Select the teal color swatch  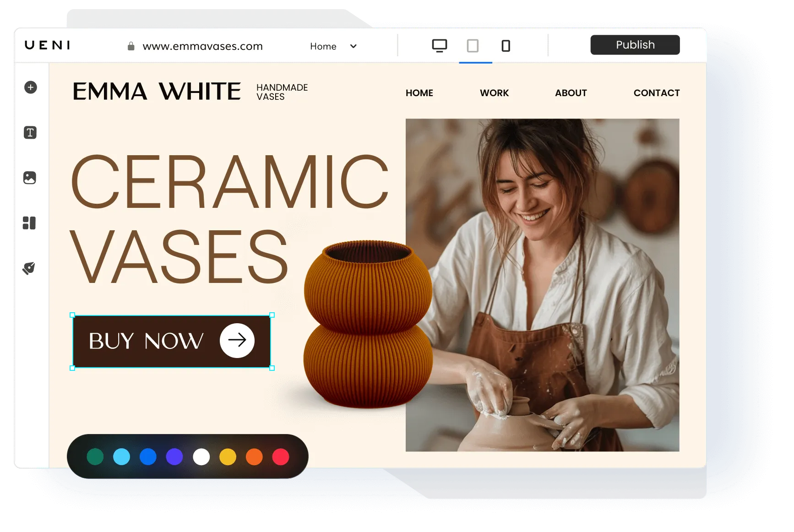pos(95,456)
